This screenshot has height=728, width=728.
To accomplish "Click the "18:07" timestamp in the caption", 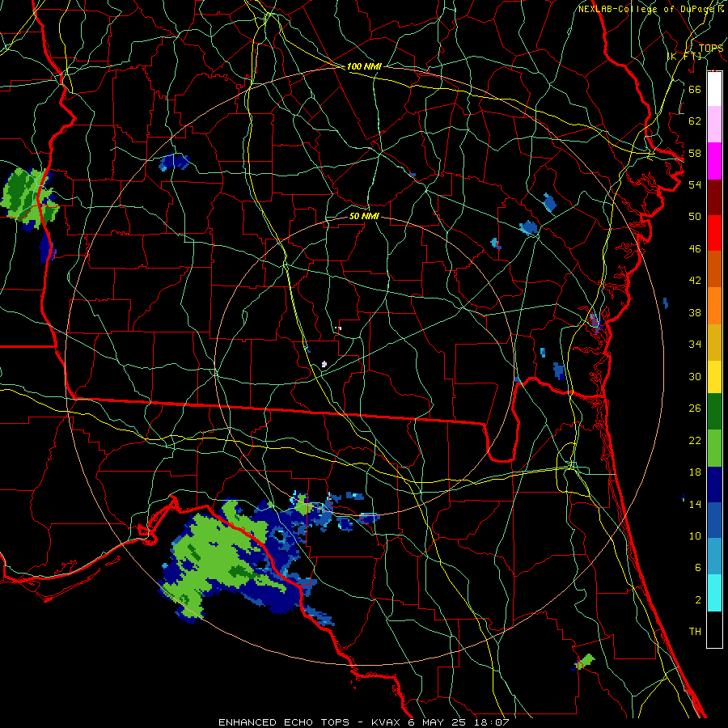I will [492, 722].
